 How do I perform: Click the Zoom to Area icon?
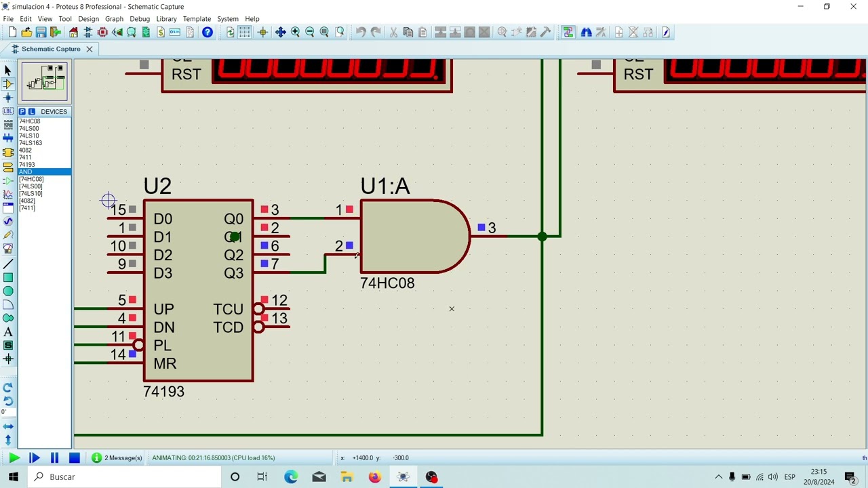[340, 32]
